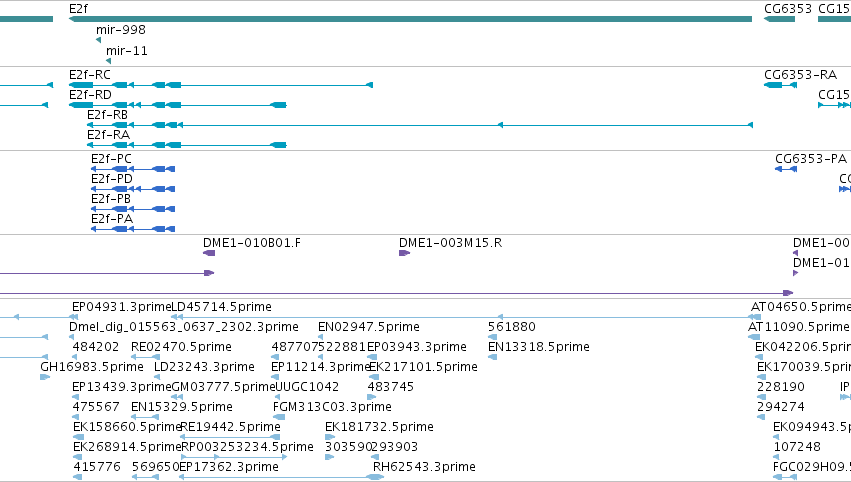The image size is (851, 482).
Task: Select the CG6353-RA transcript label
Action: pyautogui.click(x=800, y=75)
